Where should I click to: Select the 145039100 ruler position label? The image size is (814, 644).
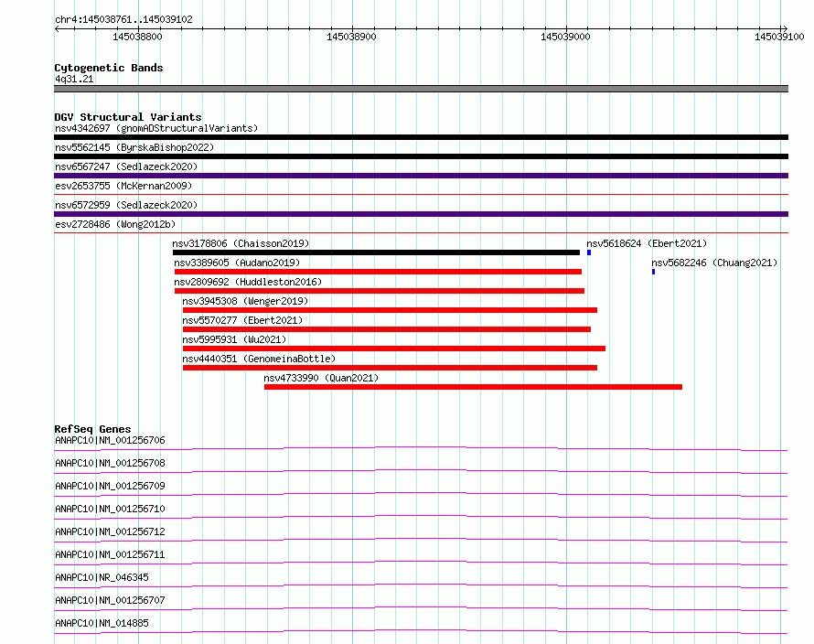[779, 37]
